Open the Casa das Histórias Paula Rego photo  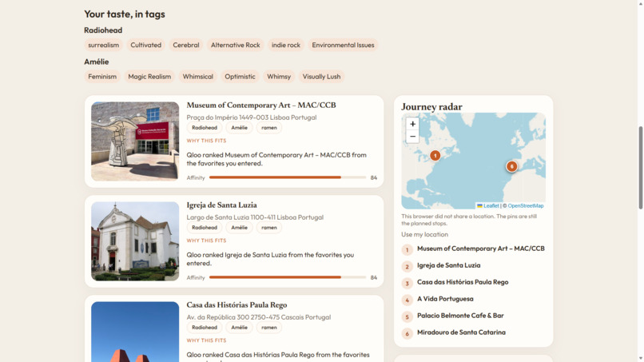click(135, 332)
